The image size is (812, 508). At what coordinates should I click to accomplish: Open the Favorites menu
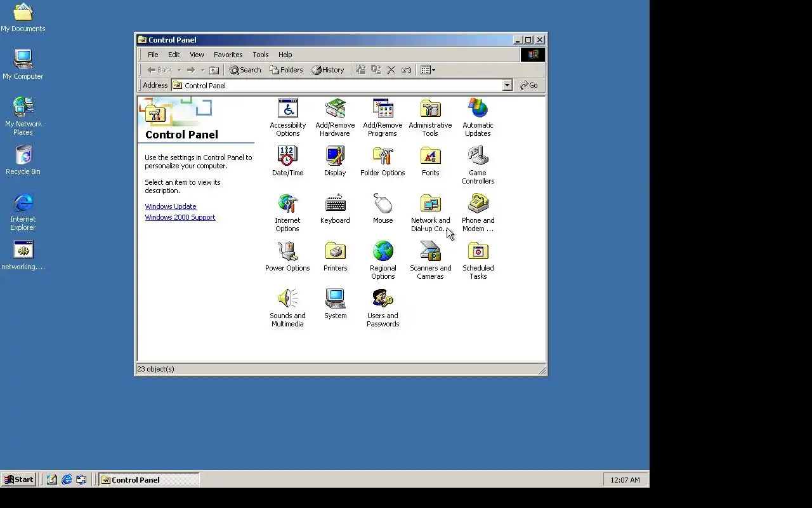click(228, 55)
